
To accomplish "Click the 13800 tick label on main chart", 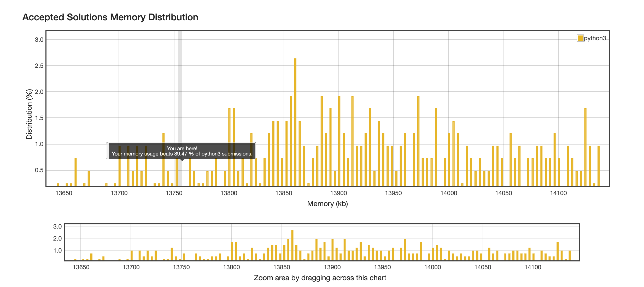I will coord(229,193).
